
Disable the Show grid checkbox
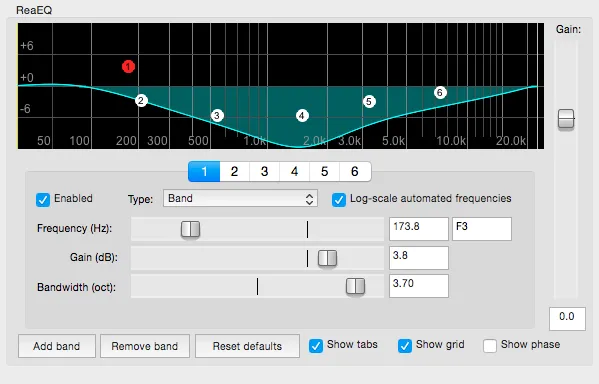(405, 346)
